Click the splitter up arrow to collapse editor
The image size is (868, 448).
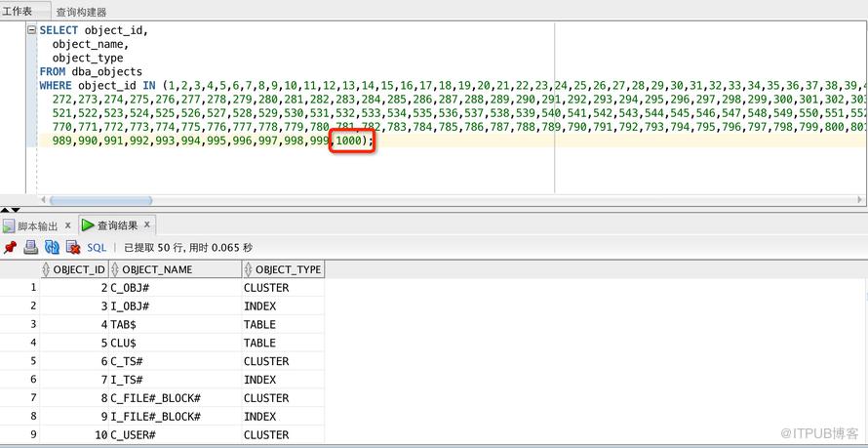5,210
